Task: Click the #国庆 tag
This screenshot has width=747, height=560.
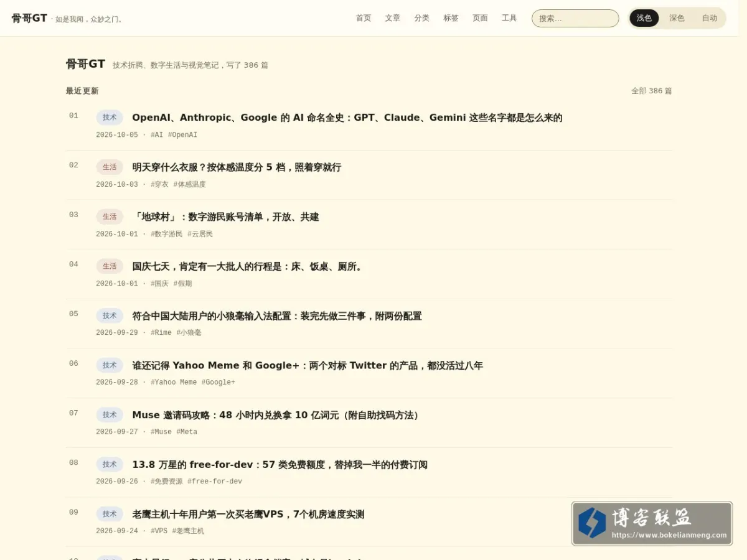Action: (x=159, y=284)
